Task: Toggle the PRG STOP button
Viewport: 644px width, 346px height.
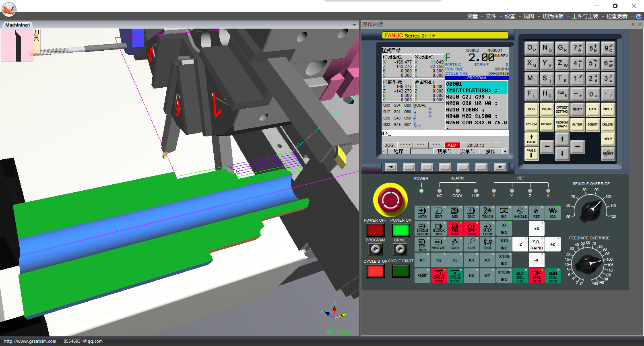Action: [x=455, y=228]
